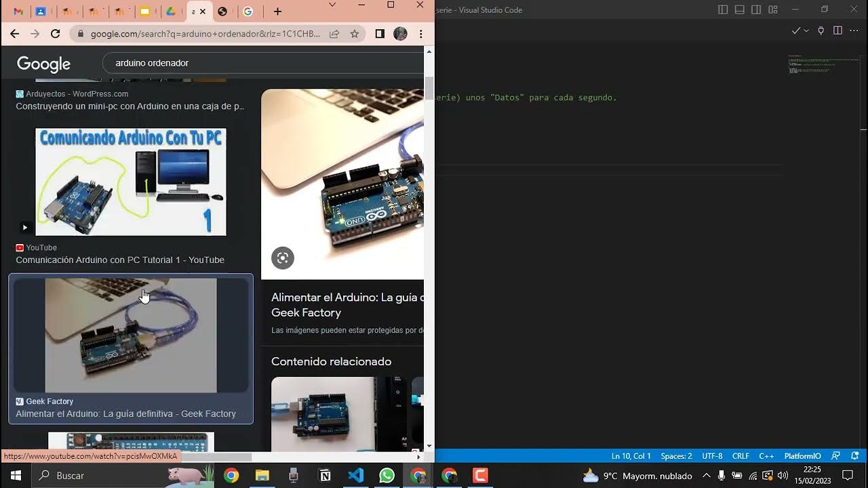Screen dimensions: 868x488
Task: Show hidden system tray icons
Action: 706,476
